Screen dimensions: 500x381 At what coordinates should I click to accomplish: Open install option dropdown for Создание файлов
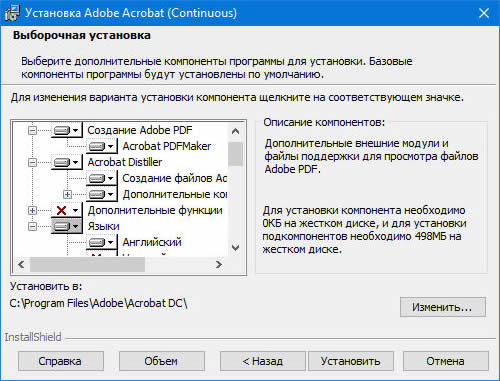pos(102,178)
